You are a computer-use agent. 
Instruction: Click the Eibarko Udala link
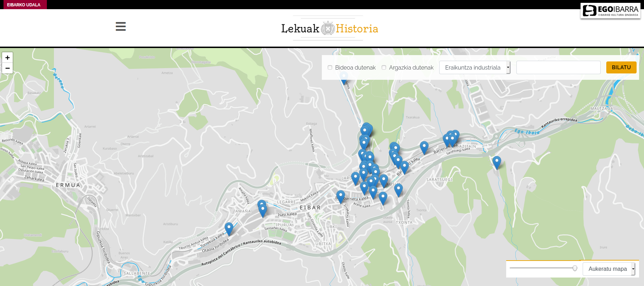click(x=24, y=5)
